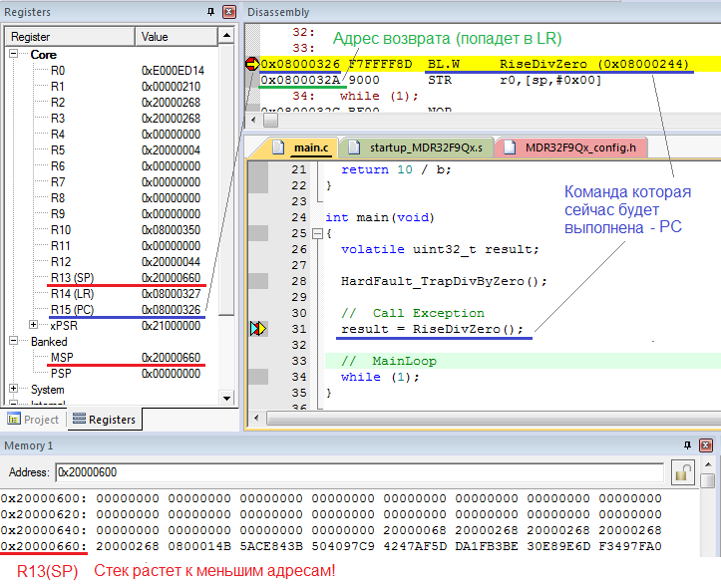
Task: Click the lock icon in Memory 1
Action: click(683, 471)
